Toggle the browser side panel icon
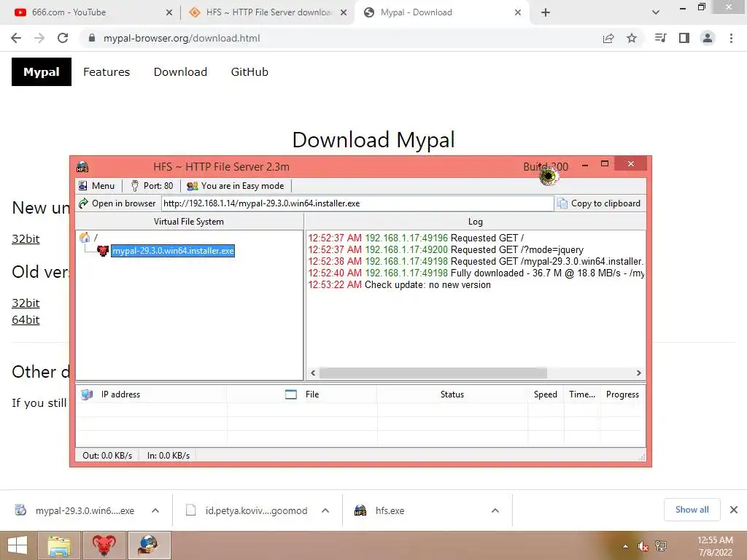747x560 pixels. 684,38
